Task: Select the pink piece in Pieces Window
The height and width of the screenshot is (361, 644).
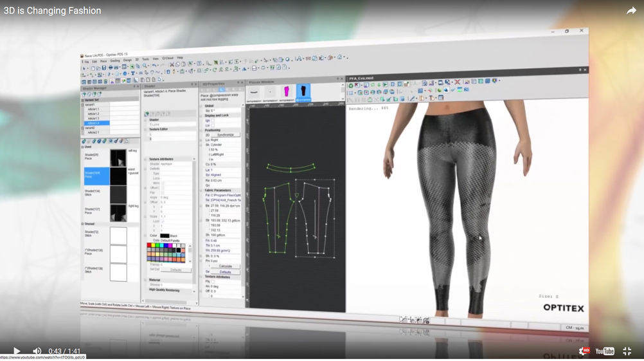Action: 287,91
